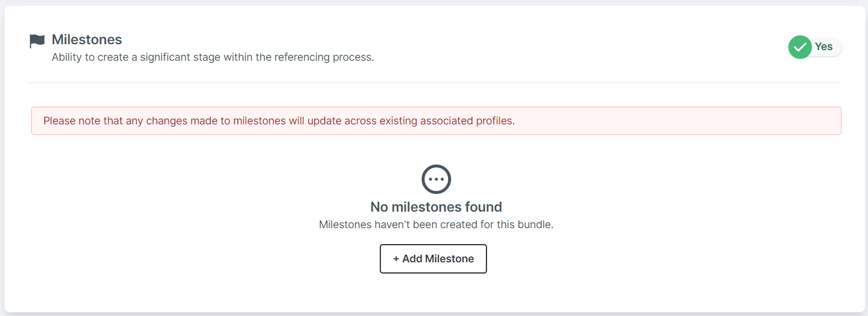Click the + Add Milestone button
The height and width of the screenshot is (316, 868).
pos(433,259)
